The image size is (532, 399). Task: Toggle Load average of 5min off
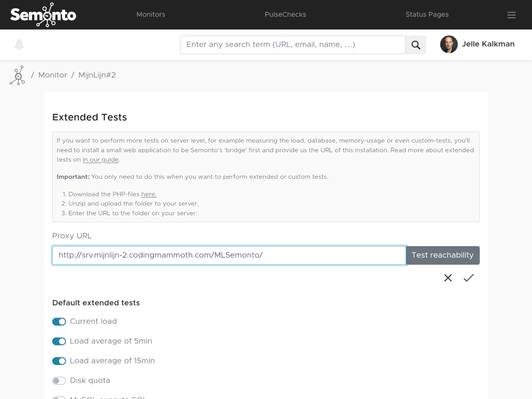pyautogui.click(x=59, y=341)
